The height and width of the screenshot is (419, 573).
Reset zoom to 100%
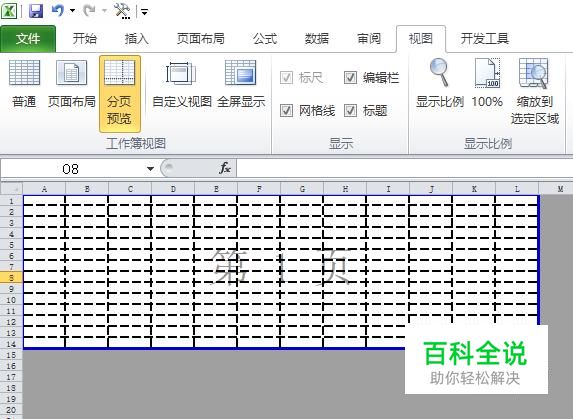click(487, 84)
